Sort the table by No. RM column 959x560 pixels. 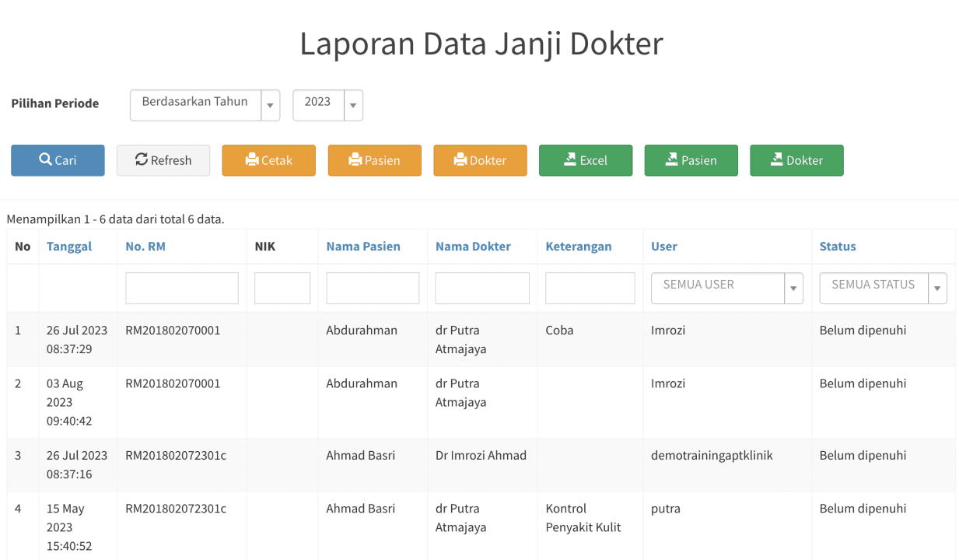tap(145, 247)
